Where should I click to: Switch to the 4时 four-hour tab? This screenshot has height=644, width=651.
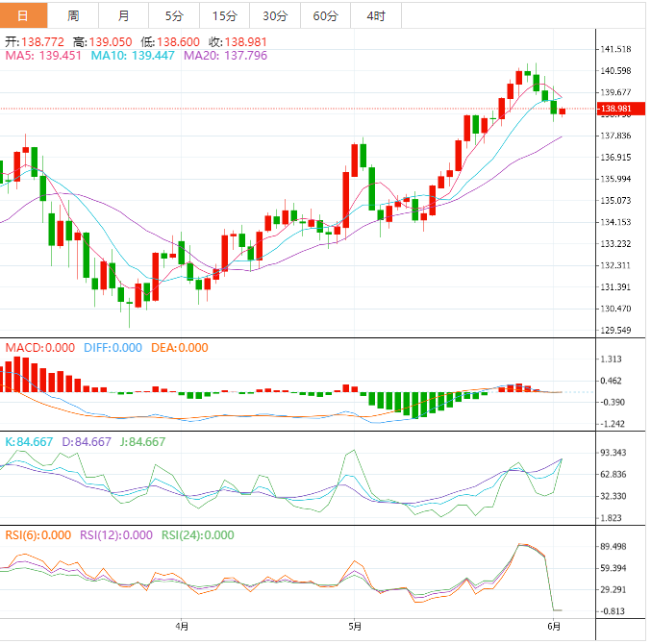[376, 15]
